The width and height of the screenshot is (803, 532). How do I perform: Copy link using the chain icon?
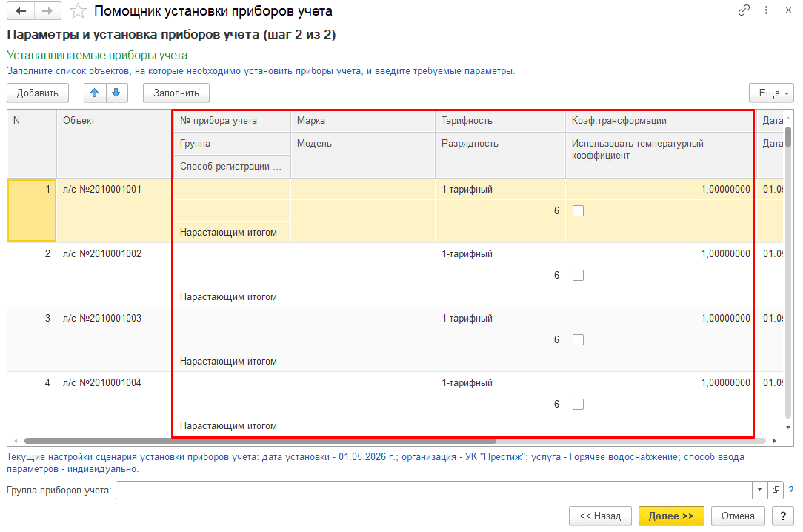point(744,10)
